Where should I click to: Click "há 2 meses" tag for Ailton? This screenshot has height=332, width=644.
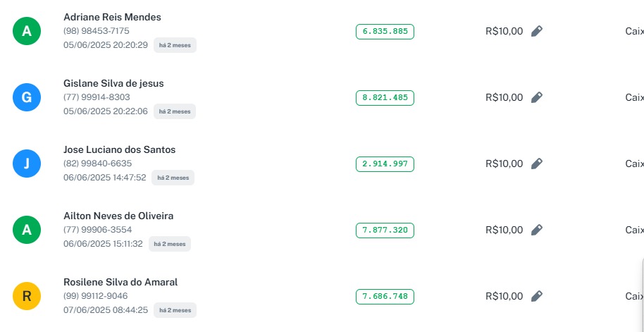[169, 244]
